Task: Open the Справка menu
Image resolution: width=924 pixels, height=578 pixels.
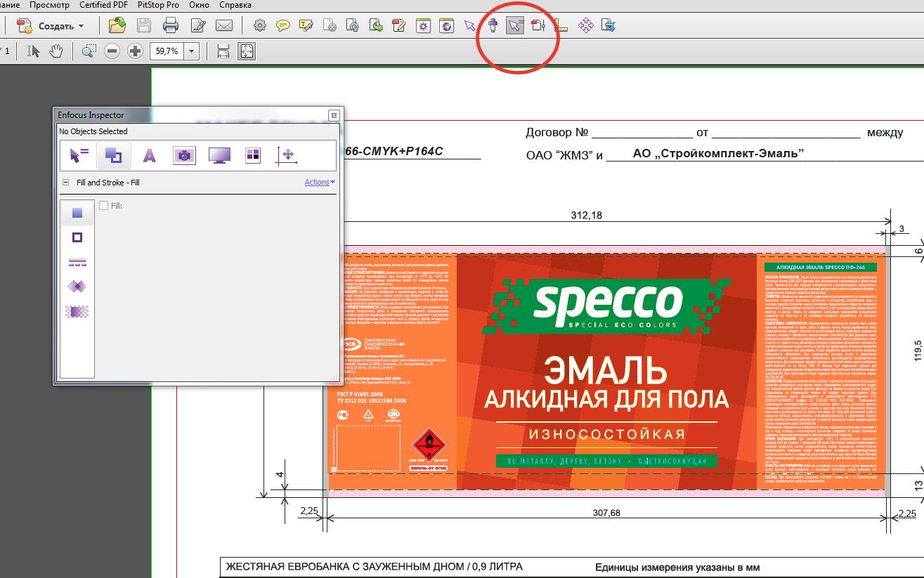Action: click(235, 5)
